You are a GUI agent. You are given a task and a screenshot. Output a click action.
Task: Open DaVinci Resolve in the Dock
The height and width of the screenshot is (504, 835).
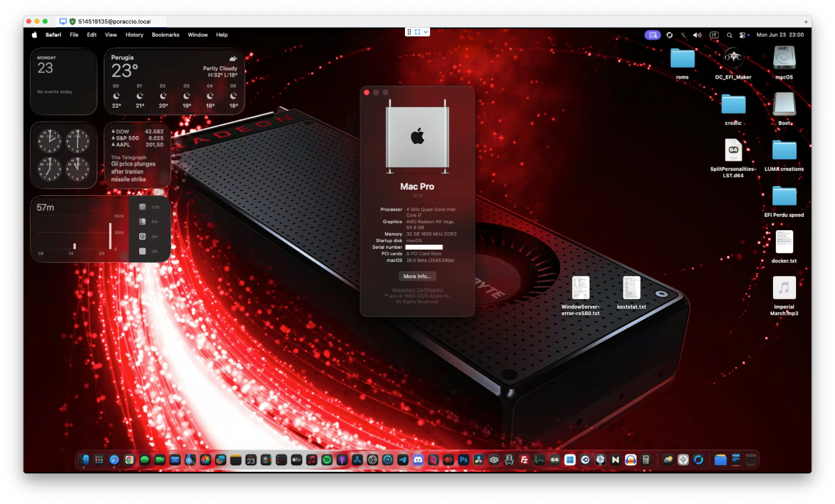pos(479,460)
